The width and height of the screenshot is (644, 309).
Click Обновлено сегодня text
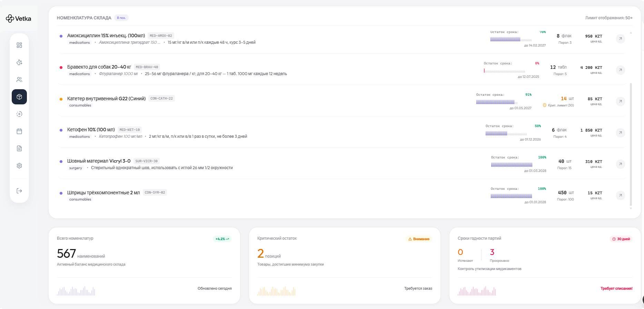tap(215, 289)
